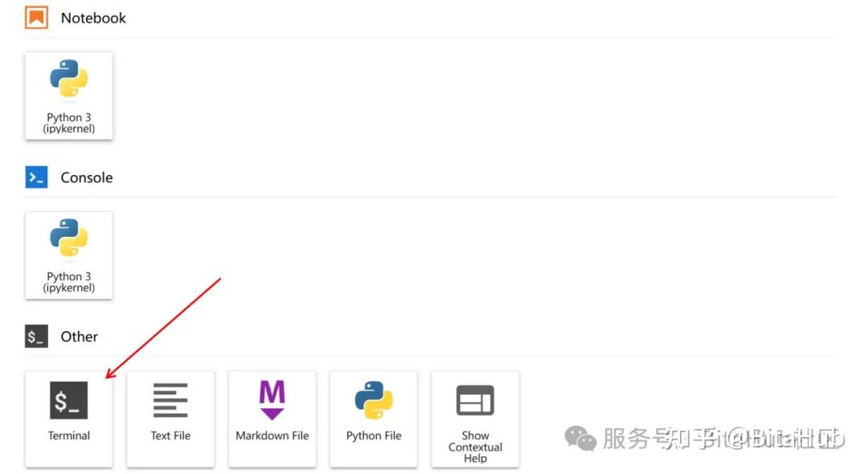
Task: Open Show Contextual Help
Action: [475, 418]
